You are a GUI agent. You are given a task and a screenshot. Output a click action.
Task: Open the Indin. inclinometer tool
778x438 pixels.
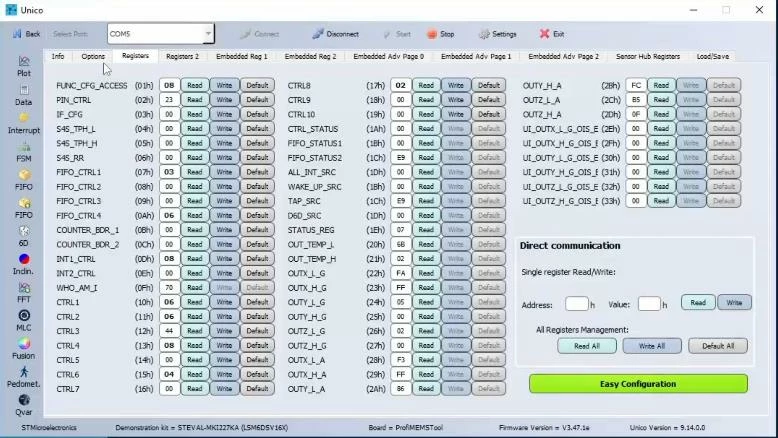point(23,264)
